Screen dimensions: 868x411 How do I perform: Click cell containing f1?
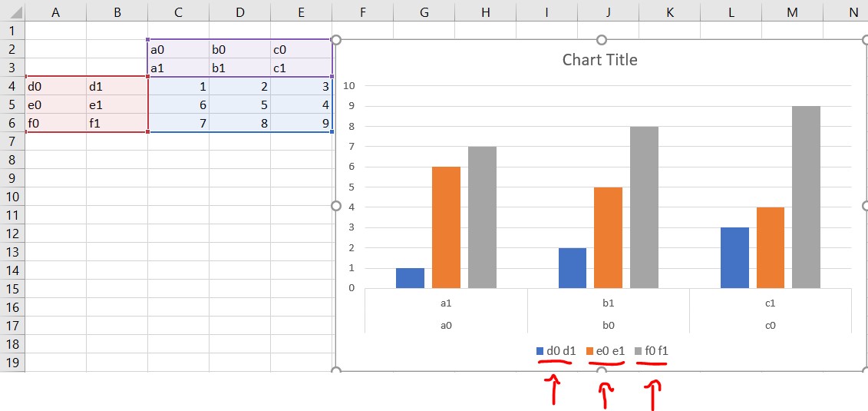click(x=117, y=123)
